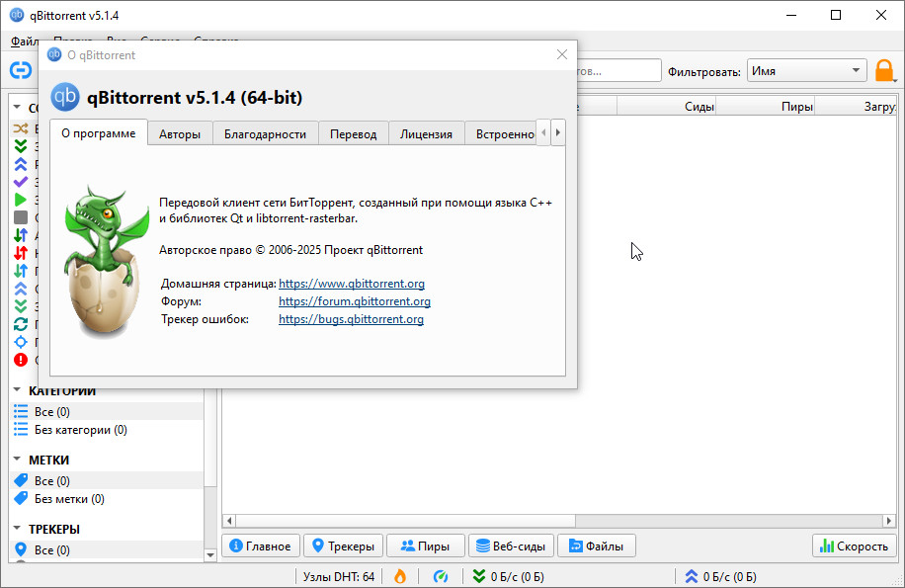The height and width of the screenshot is (588, 905).
Task: Open the Лицензия tab
Action: 426,133
